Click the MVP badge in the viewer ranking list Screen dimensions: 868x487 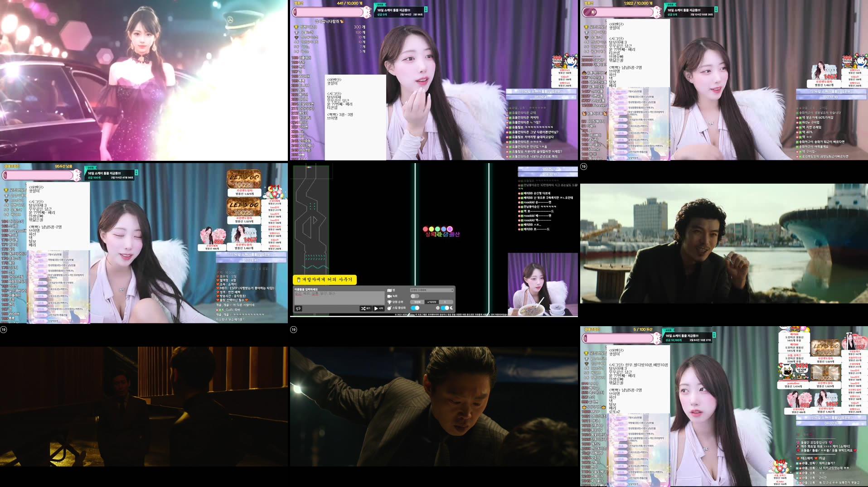(595, 411)
